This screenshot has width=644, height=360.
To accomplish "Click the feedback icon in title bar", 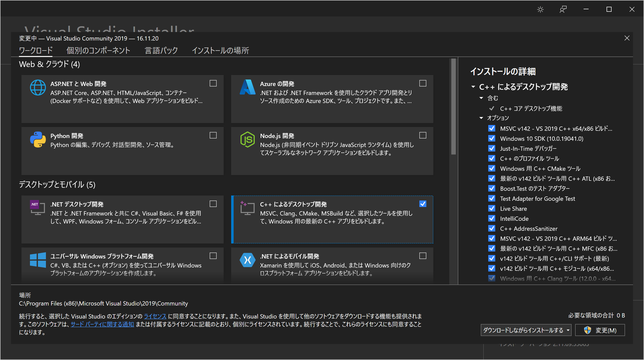I will [563, 9].
